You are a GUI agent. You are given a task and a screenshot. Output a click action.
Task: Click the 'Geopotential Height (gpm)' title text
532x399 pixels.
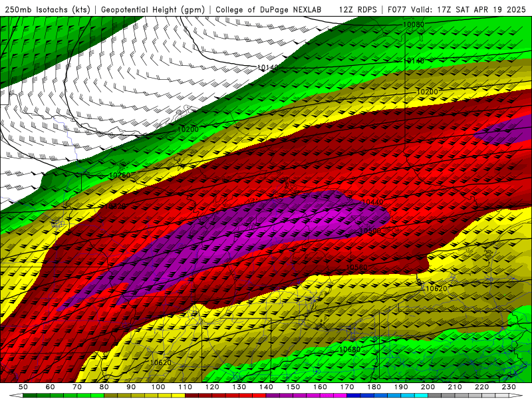click(153, 10)
